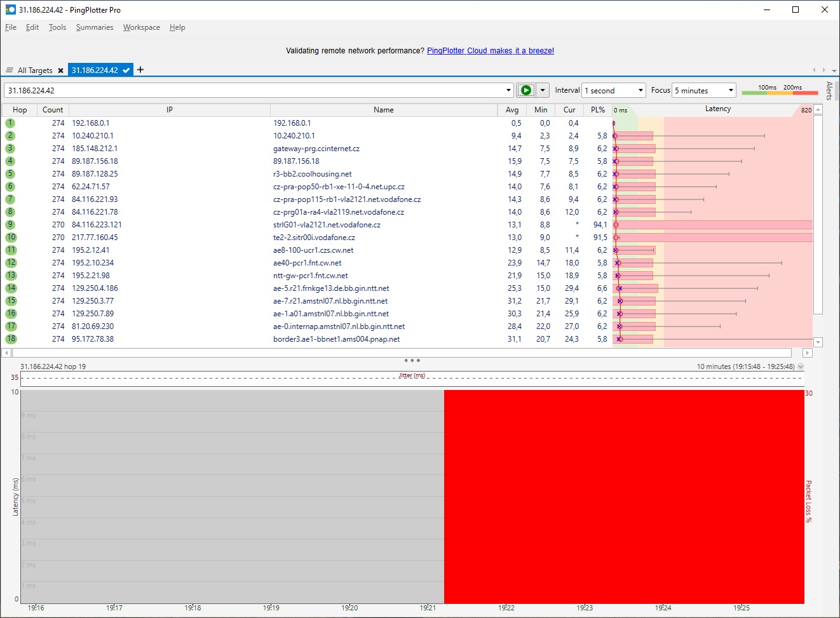This screenshot has width=840, height=618.
Task: Close the All Targets tab
Action: 60,71
